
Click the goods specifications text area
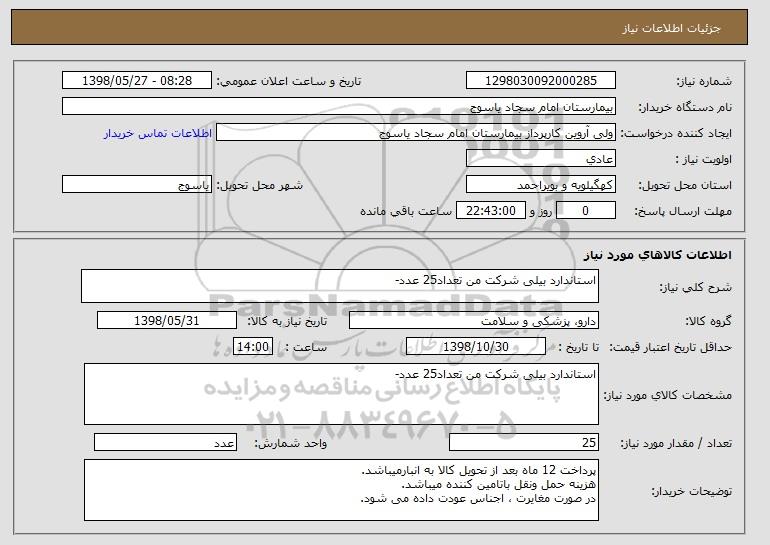click(x=341, y=394)
